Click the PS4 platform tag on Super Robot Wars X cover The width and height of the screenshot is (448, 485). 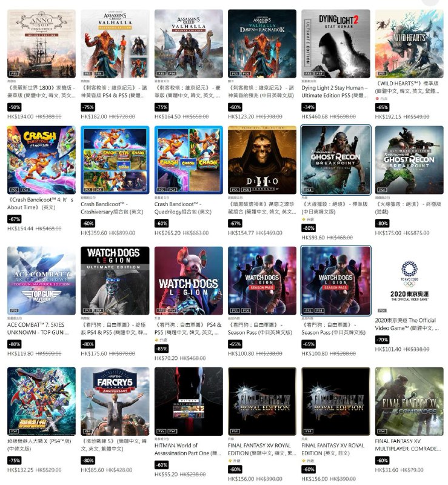click(x=14, y=431)
